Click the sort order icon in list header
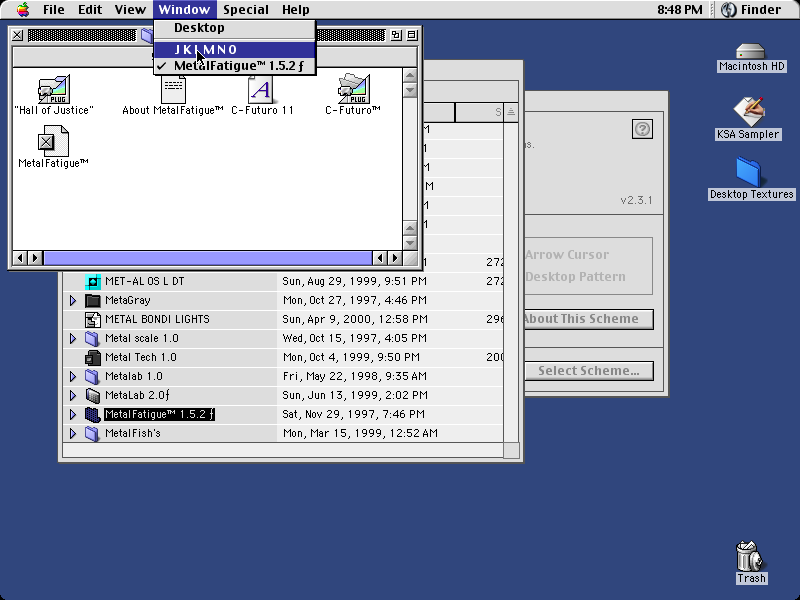800x600 pixels. 511,112
